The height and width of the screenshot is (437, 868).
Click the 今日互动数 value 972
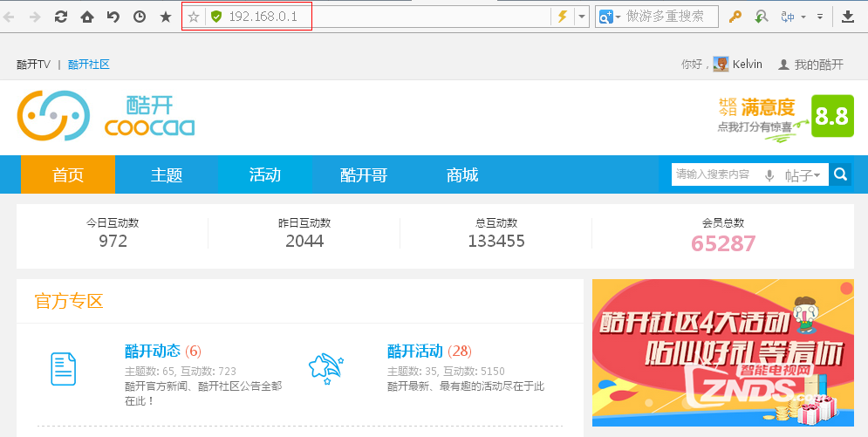click(x=113, y=242)
